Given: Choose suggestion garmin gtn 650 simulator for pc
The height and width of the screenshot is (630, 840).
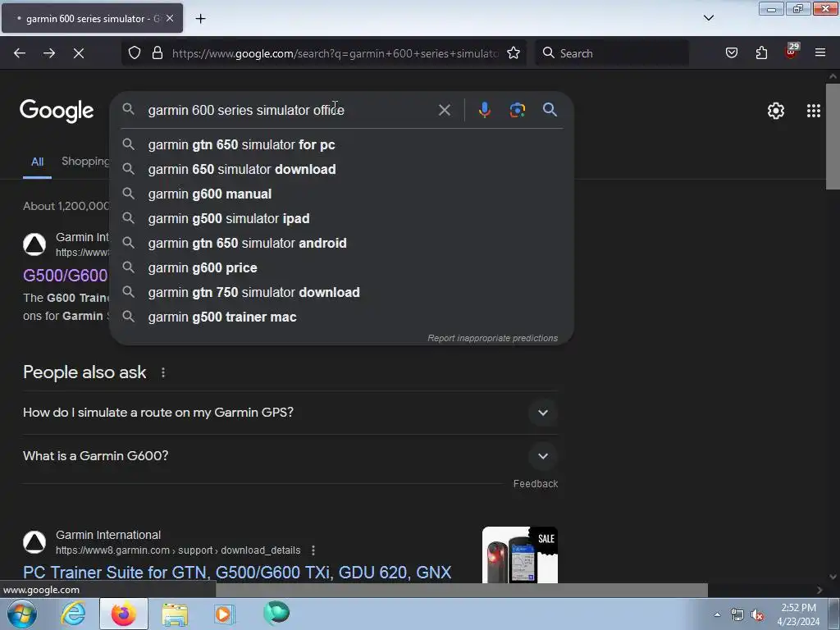Looking at the screenshot, I should coord(342,144).
